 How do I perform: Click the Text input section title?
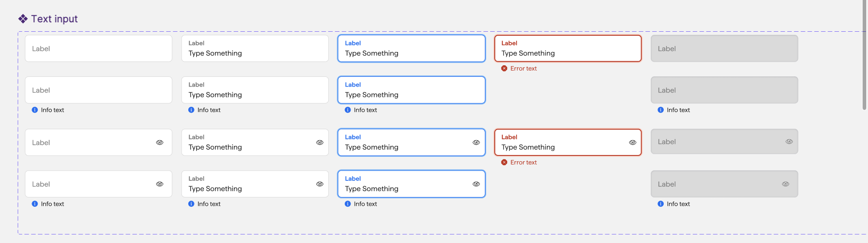54,19
